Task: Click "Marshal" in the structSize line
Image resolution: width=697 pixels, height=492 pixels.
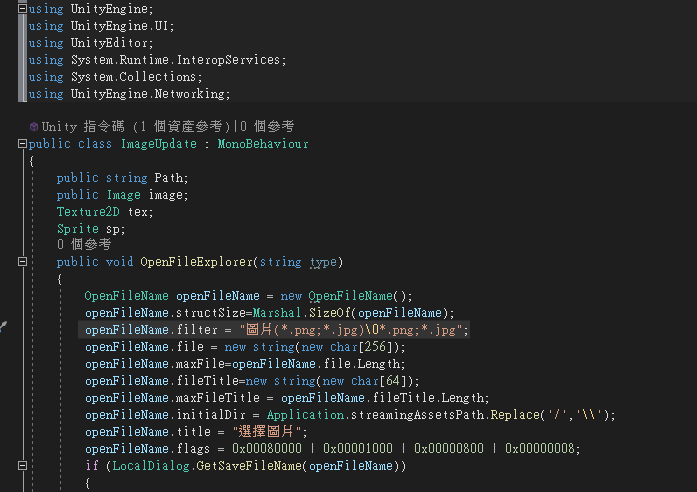Action: [277, 313]
